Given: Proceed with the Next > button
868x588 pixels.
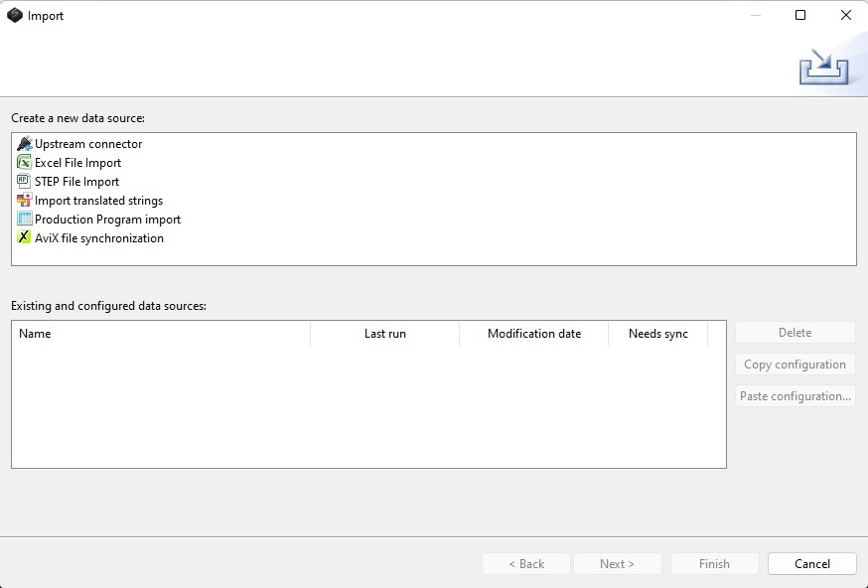Looking at the screenshot, I should click(x=617, y=564).
